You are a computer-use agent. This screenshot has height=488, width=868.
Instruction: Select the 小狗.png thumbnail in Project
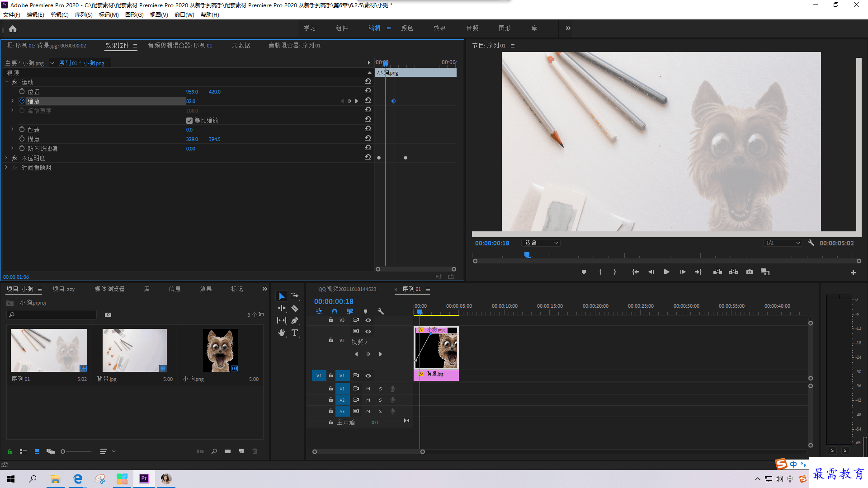(x=220, y=350)
